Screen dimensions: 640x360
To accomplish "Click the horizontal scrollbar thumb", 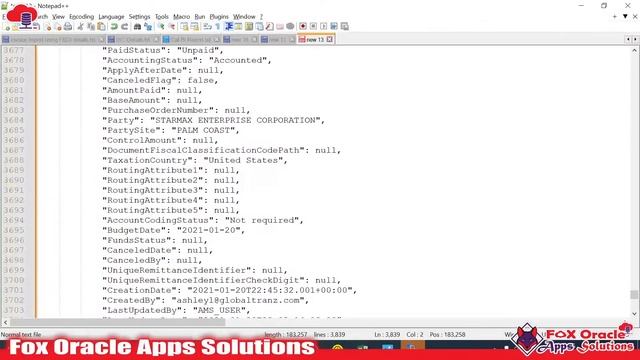I will tap(118, 322).
